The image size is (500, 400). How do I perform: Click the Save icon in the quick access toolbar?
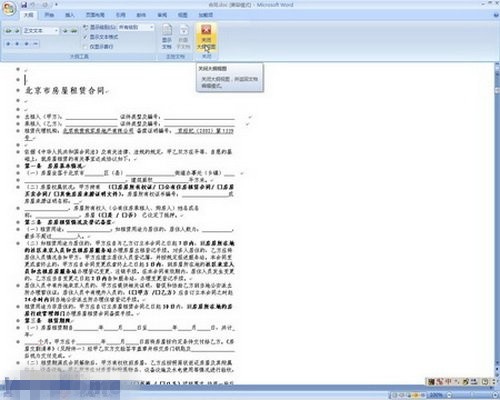pos(24,5)
